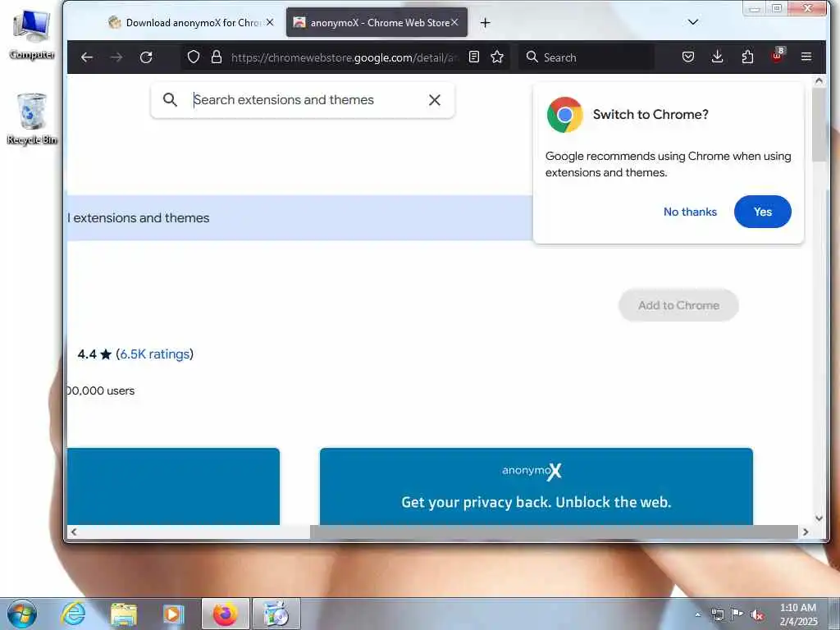Click the Firefox Search box
The image size is (840, 630).
point(586,57)
